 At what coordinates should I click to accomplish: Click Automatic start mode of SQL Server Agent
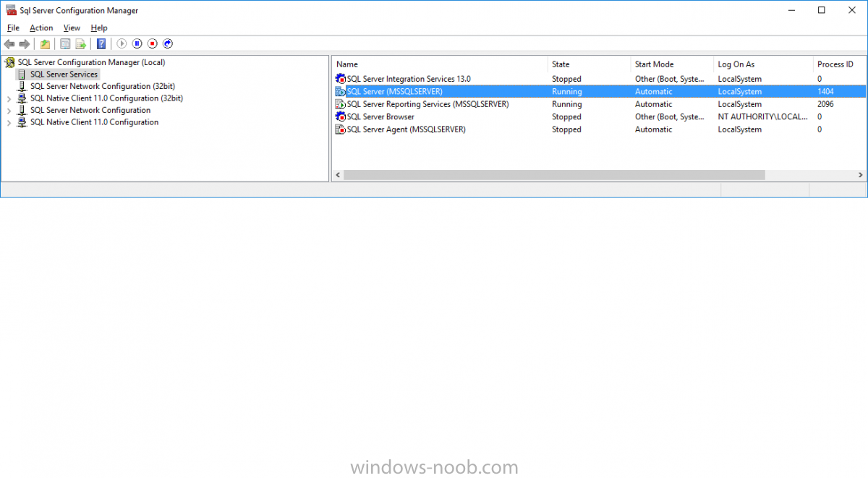click(653, 129)
